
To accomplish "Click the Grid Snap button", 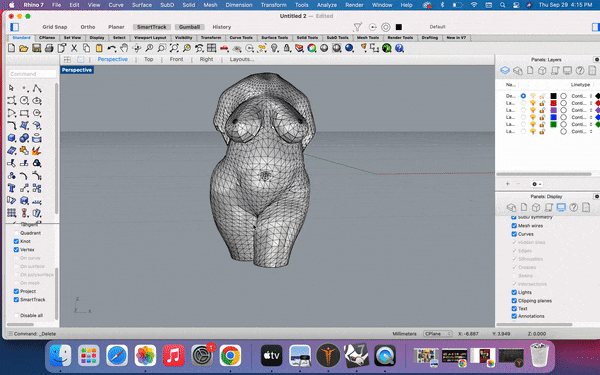I will pos(55,27).
